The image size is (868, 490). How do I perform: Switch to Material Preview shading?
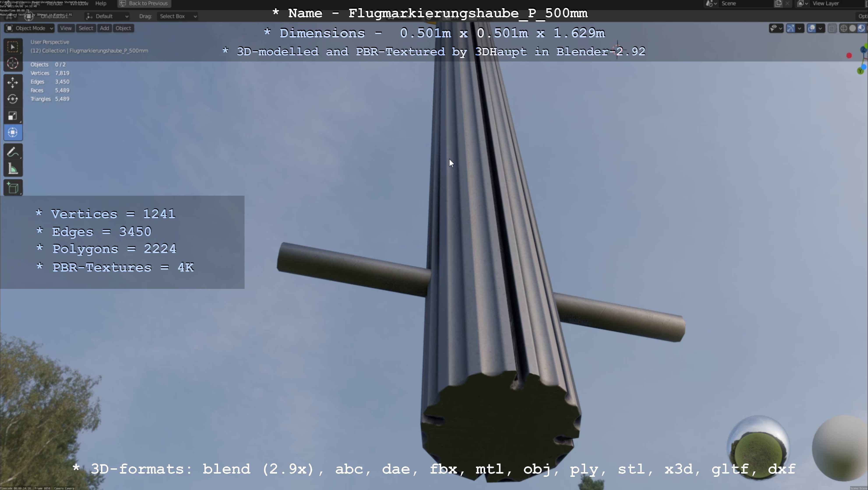click(x=861, y=28)
